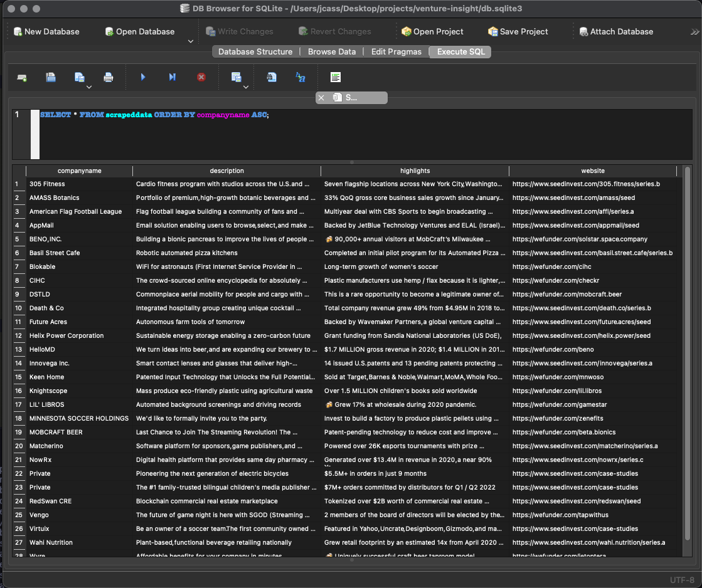Open a new SQL editor tab icon

21,77
